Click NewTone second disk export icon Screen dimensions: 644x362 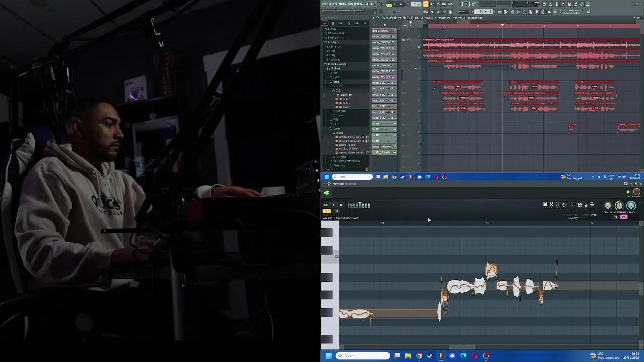point(580,205)
